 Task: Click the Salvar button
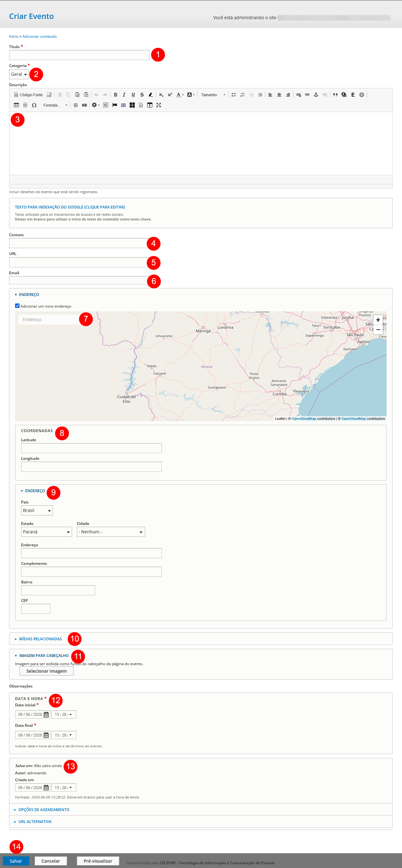tap(16, 861)
